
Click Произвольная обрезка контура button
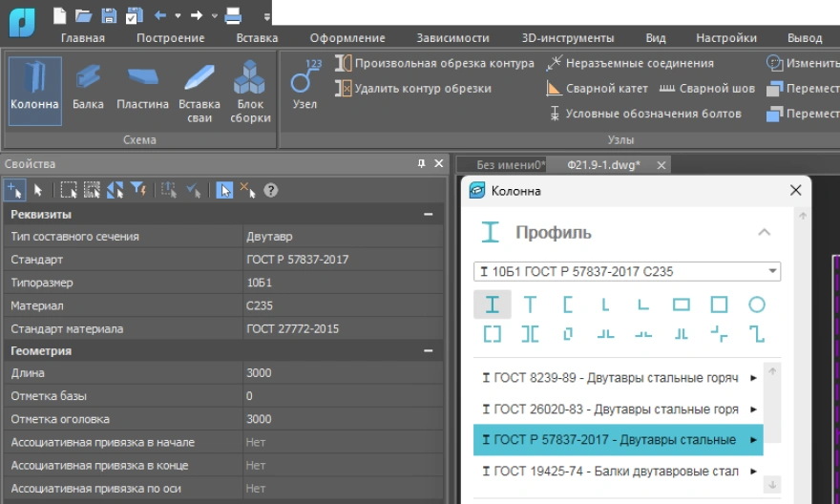tap(434, 64)
